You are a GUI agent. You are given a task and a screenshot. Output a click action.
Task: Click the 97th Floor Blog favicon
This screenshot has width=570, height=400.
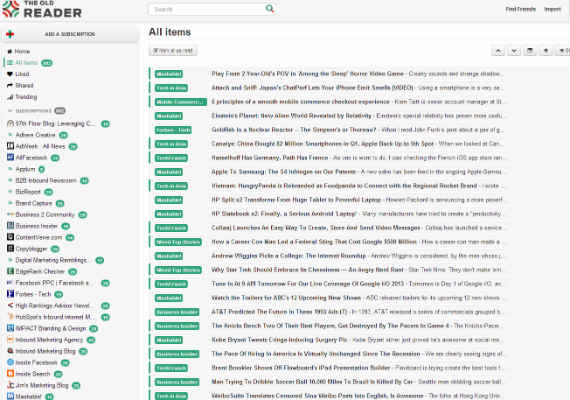(11, 124)
